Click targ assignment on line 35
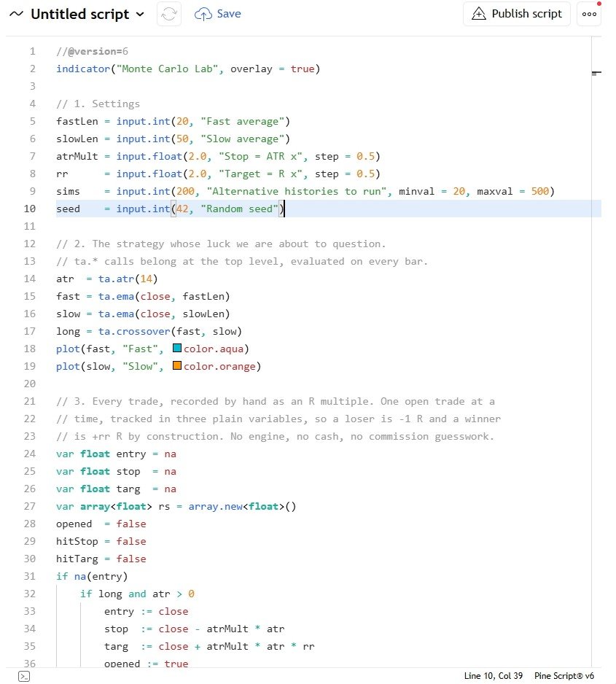 pos(209,646)
